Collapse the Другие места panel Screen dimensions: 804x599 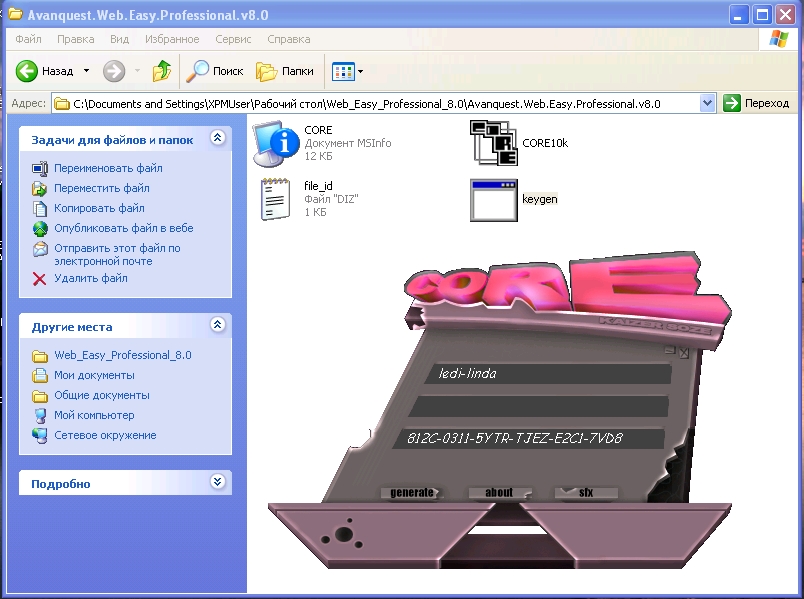click(x=218, y=325)
